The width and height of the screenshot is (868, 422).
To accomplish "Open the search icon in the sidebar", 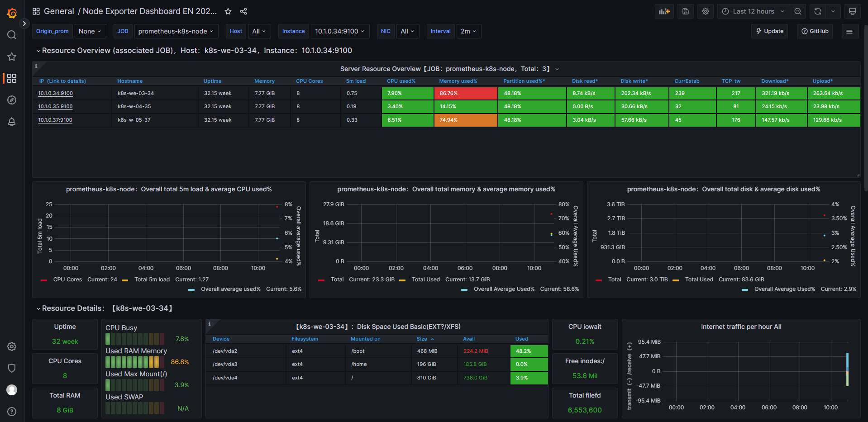I will (x=12, y=35).
